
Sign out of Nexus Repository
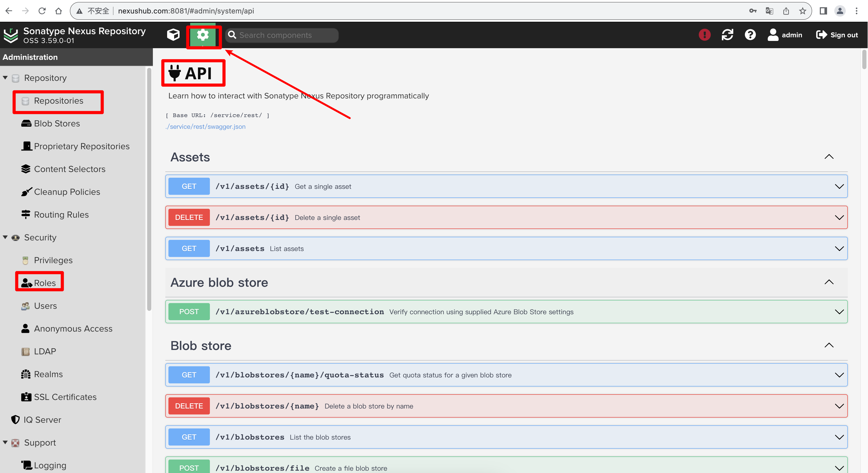pos(837,35)
